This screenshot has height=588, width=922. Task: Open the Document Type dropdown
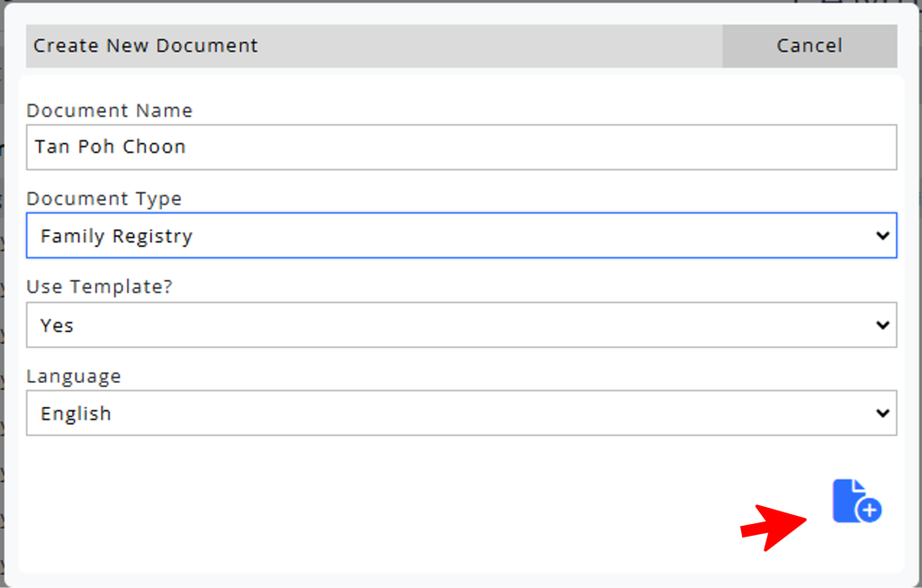[461, 236]
